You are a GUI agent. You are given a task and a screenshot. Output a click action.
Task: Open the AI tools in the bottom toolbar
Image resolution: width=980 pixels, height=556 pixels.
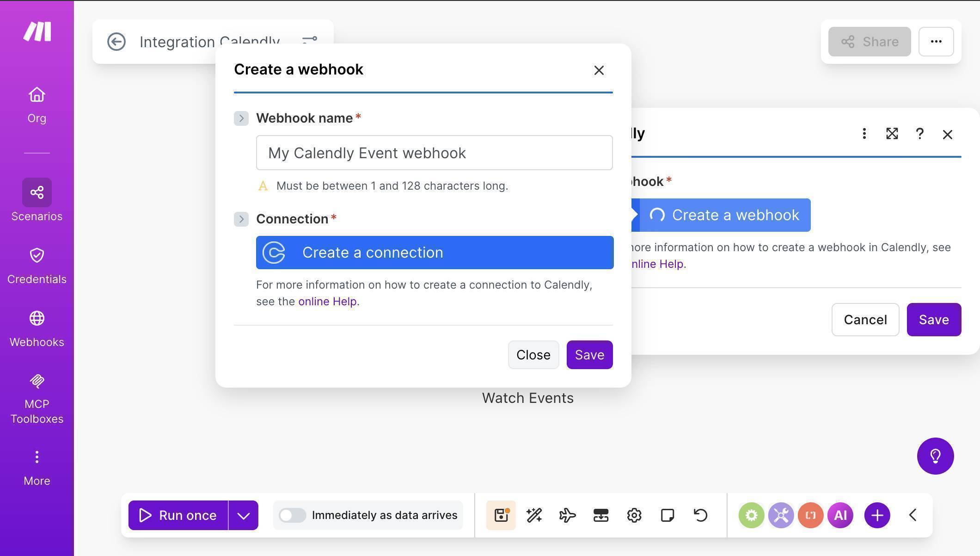[x=840, y=515]
